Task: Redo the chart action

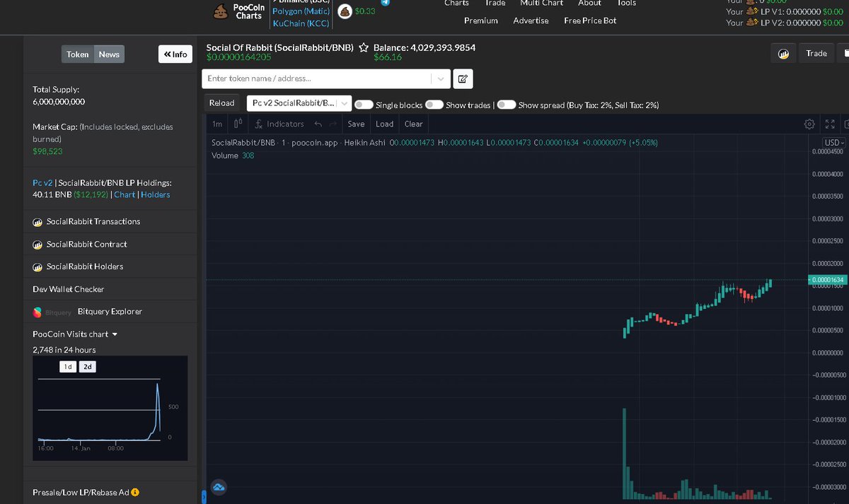Action: click(x=333, y=124)
